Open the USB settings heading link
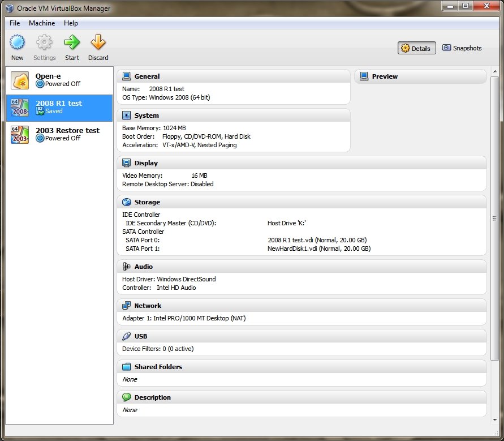The height and width of the screenshot is (441, 504). (141, 336)
